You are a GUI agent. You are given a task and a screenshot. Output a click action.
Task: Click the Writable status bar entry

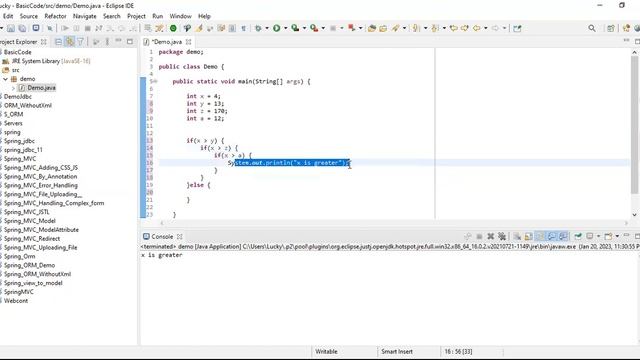click(x=326, y=351)
